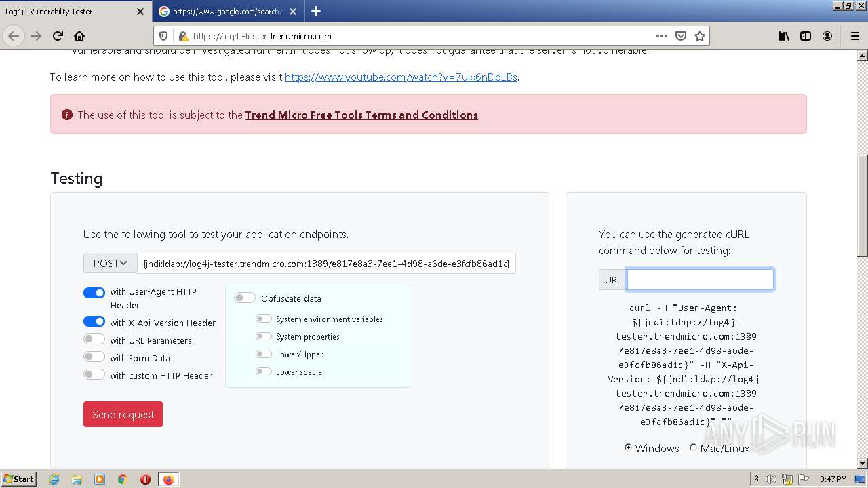Image resolution: width=868 pixels, height=488 pixels.
Task: Open Opera from taskbar
Action: [x=145, y=479]
